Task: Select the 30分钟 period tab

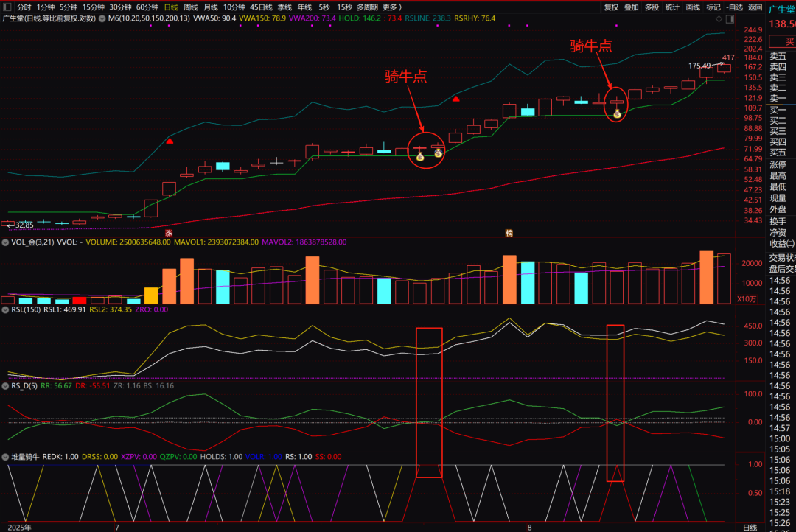Action: (x=120, y=7)
